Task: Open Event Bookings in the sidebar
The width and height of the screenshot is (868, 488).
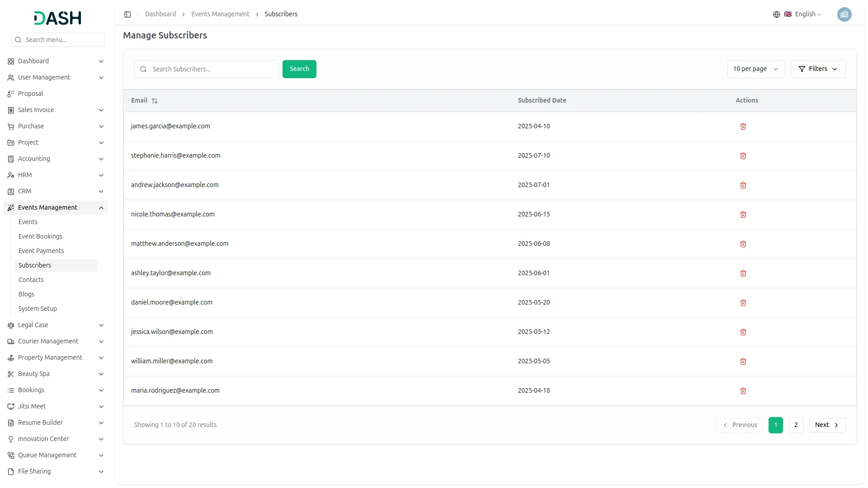Action: [x=40, y=236]
